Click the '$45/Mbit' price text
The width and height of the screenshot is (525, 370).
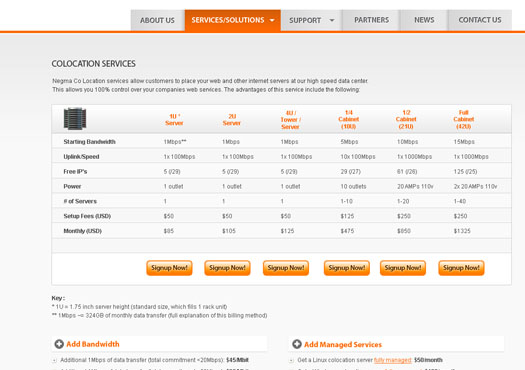[237, 360]
